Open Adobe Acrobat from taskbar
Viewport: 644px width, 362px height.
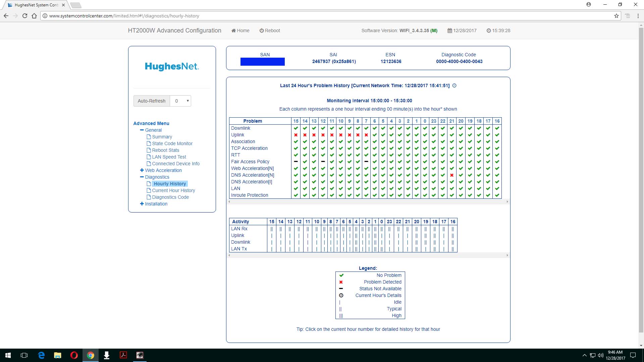[123, 355]
